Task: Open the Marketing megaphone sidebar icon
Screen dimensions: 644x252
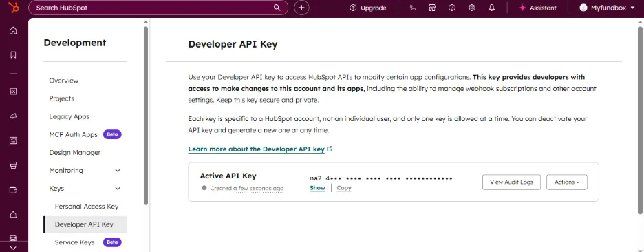Action: pyautogui.click(x=13, y=116)
